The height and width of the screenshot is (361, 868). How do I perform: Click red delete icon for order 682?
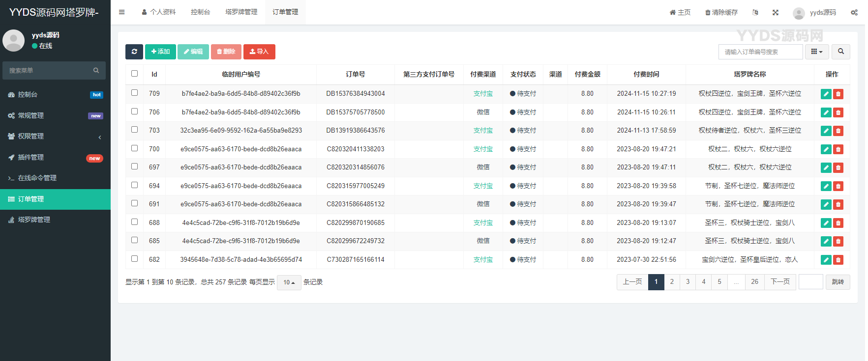pyautogui.click(x=838, y=260)
